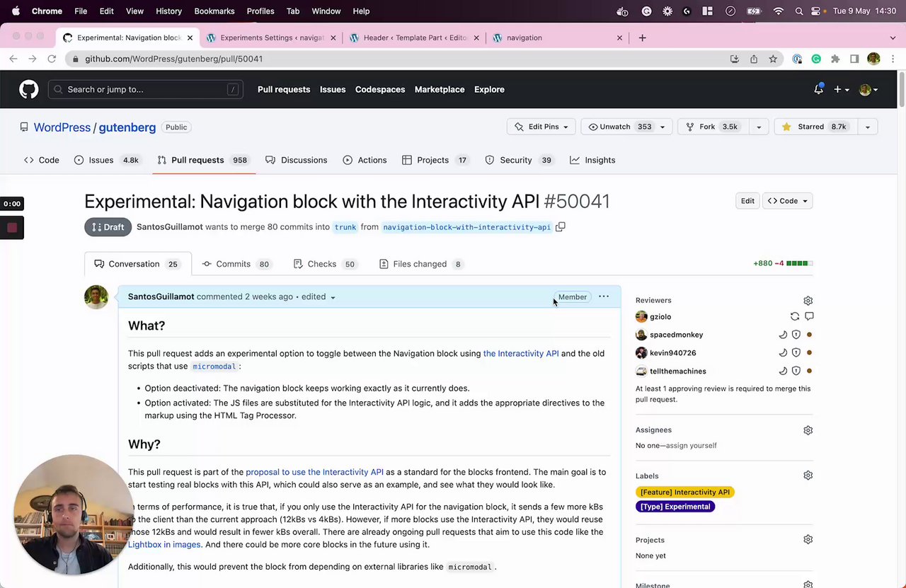Open 'the Interactivity API' link
This screenshot has width=906, height=588.
(x=521, y=354)
